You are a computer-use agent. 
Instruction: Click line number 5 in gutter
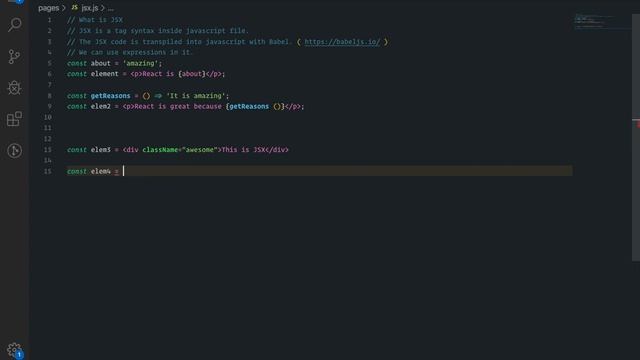click(49, 63)
